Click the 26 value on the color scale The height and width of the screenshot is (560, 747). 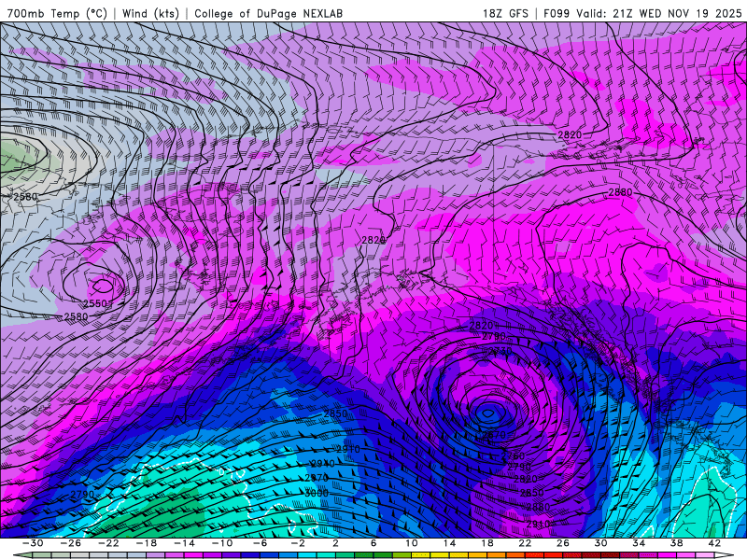tap(563, 543)
